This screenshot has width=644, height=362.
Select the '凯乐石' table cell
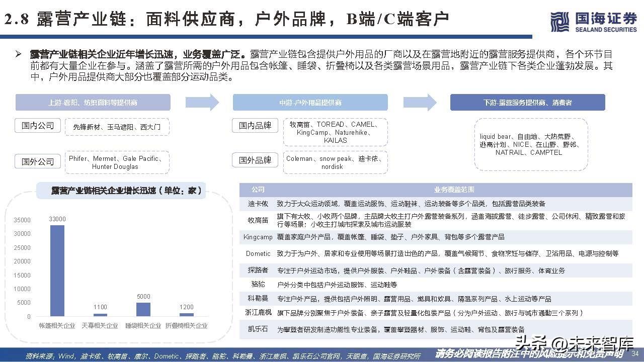coord(258,330)
